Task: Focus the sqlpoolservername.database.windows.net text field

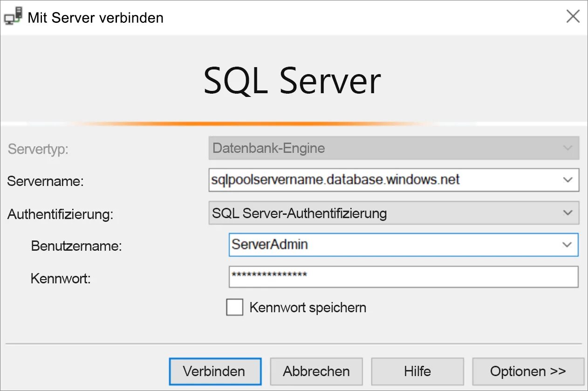Action: (382, 180)
